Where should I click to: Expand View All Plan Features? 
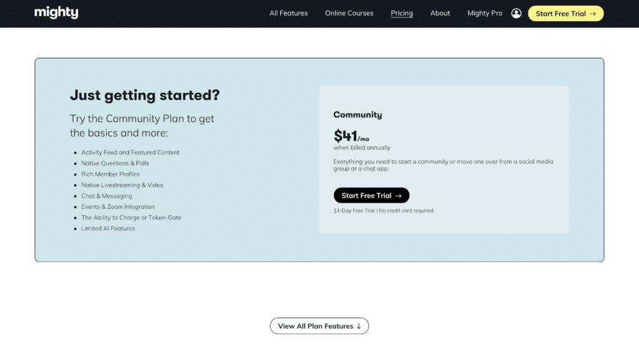(319, 326)
